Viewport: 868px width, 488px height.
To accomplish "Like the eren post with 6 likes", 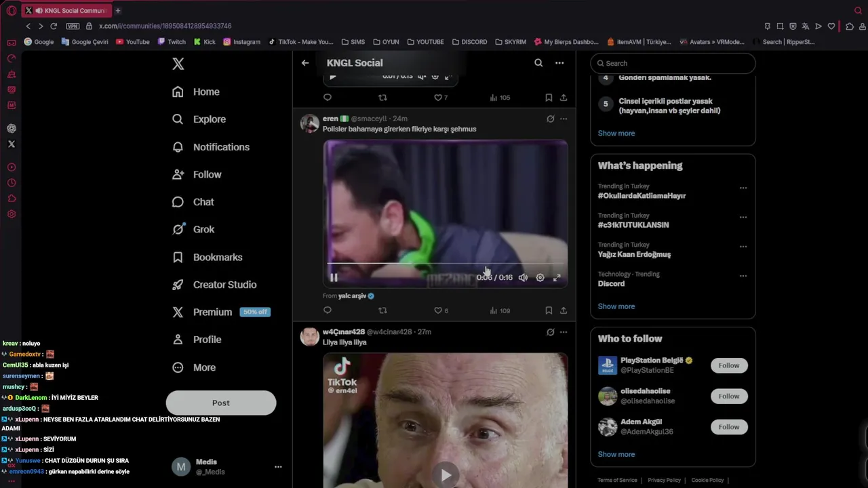I will [x=441, y=310].
